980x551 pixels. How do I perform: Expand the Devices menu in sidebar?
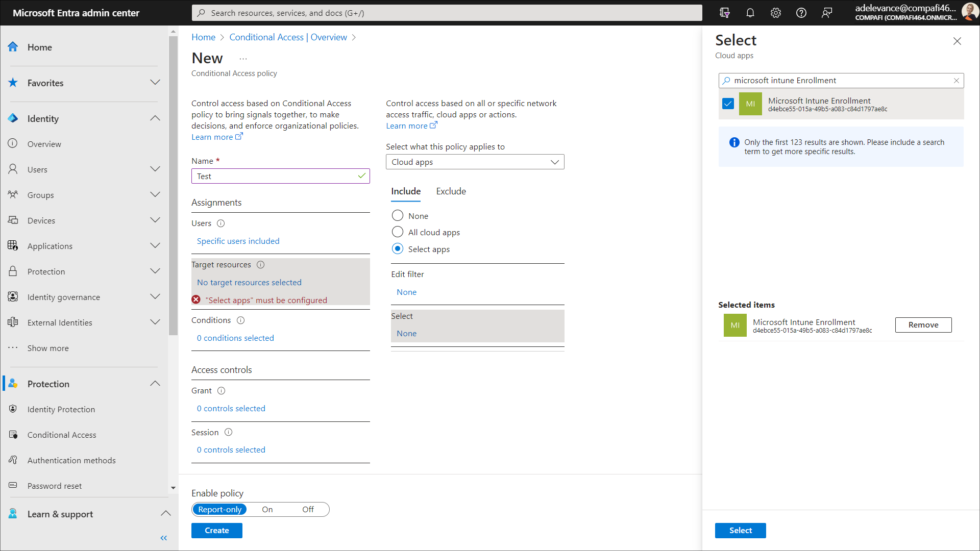155,220
